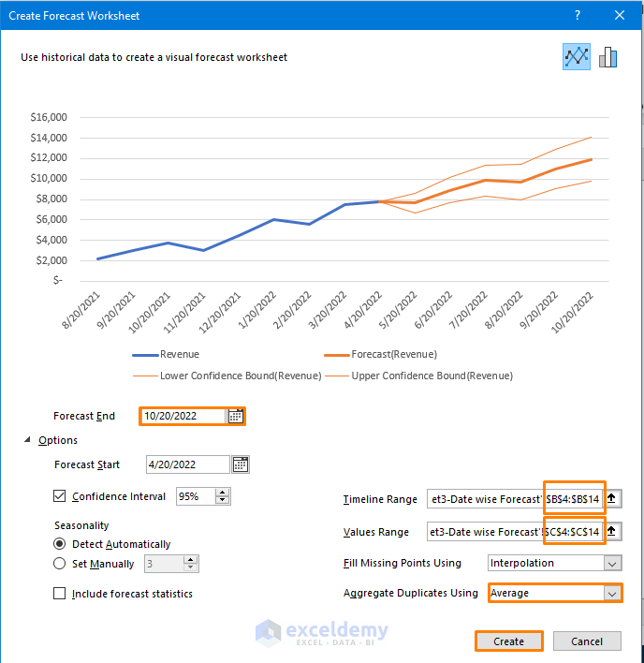Open Aggregate Duplicates Using dropdown
The height and width of the screenshot is (663, 644).
coord(612,593)
